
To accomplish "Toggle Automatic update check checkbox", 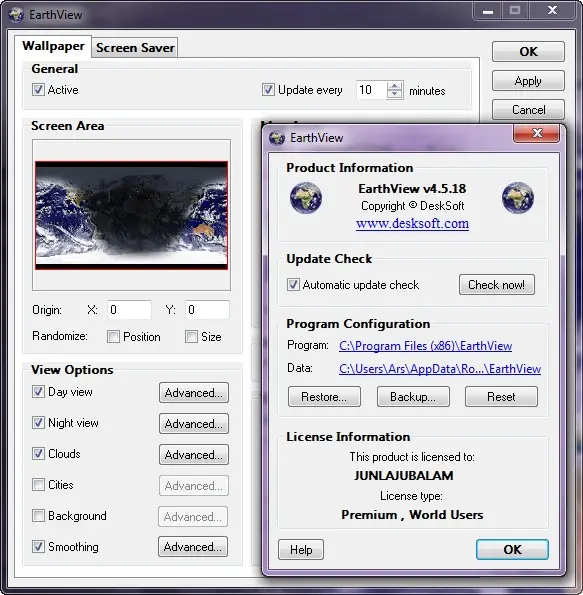I will point(293,285).
